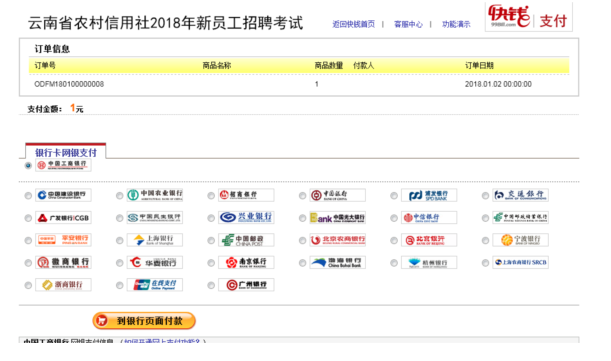Click the Agricultural Bank of China logo
Screen dimensions: 611x361
155,195
